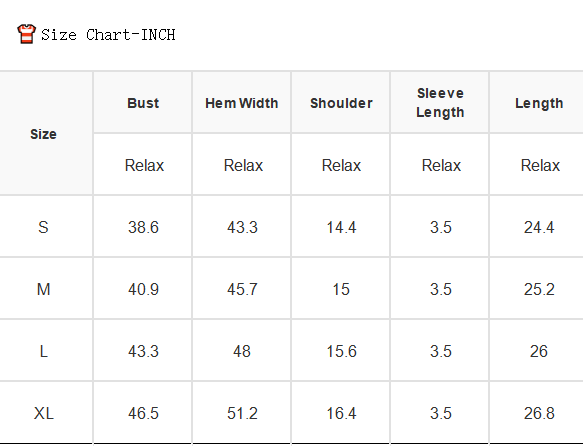
Task: Click the Shoulder header cell
Action: pos(341,103)
